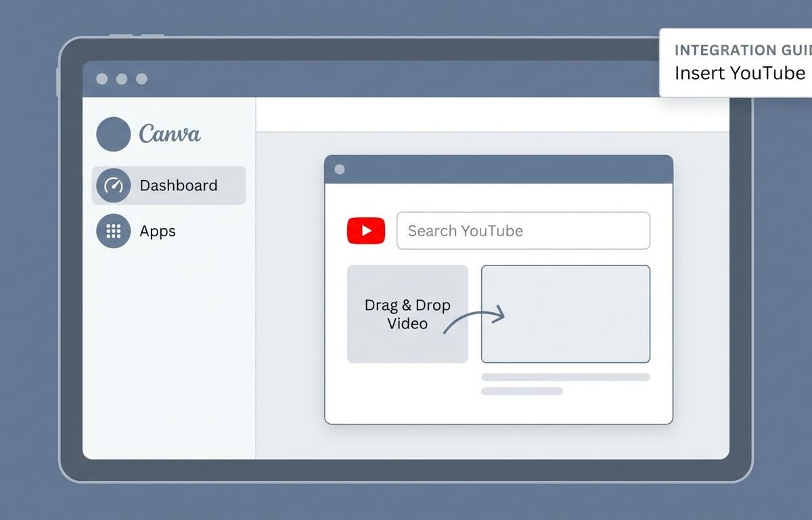The height and width of the screenshot is (520, 812).
Task: Open the Dashboard menu item
Action: pos(168,186)
